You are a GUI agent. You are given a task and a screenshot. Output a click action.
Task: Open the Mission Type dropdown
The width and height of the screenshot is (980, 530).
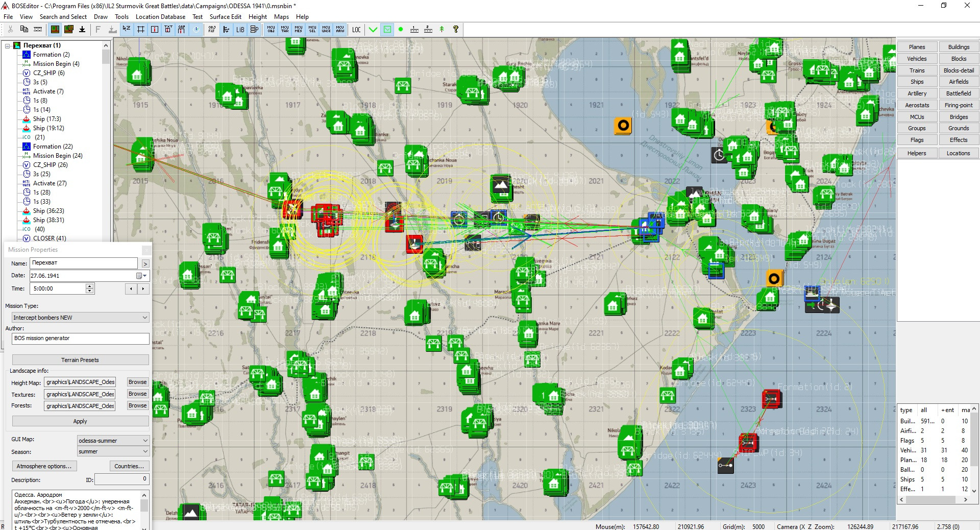(80, 318)
